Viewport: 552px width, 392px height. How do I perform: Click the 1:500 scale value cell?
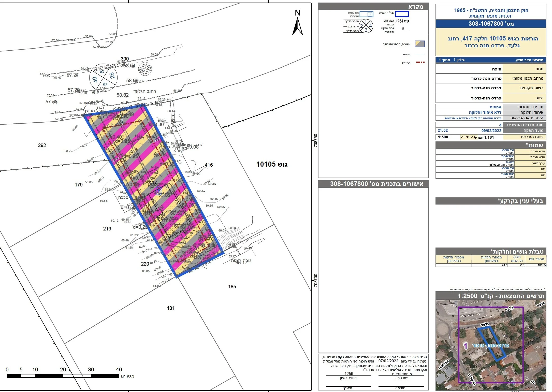(443, 137)
